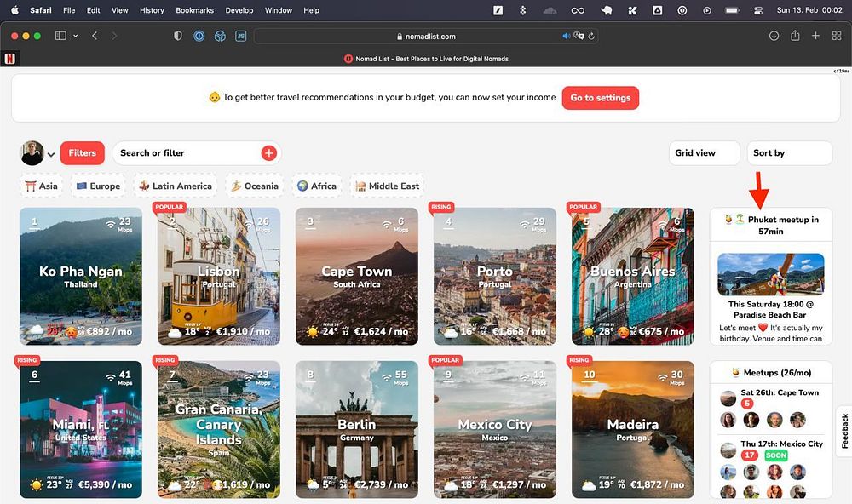Click the privacy shield icon in toolbar
This screenshot has height=504, width=852.
[178, 36]
